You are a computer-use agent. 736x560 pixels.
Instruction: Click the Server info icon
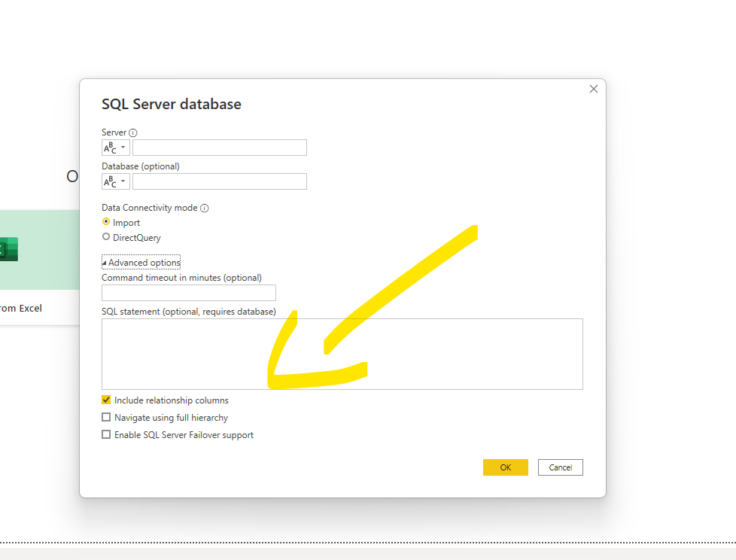(x=133, y=132)
